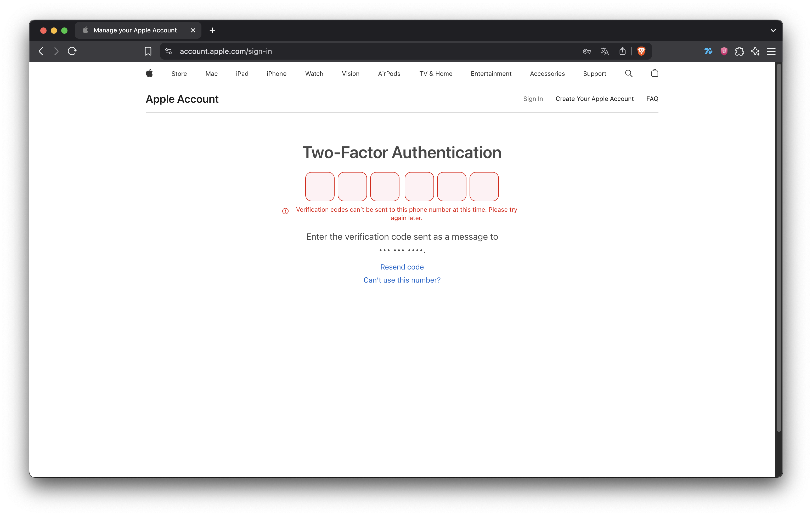Click the Brave Shields lion icon
The height and width of the screenshot is (516, 812).
[641, 51]
